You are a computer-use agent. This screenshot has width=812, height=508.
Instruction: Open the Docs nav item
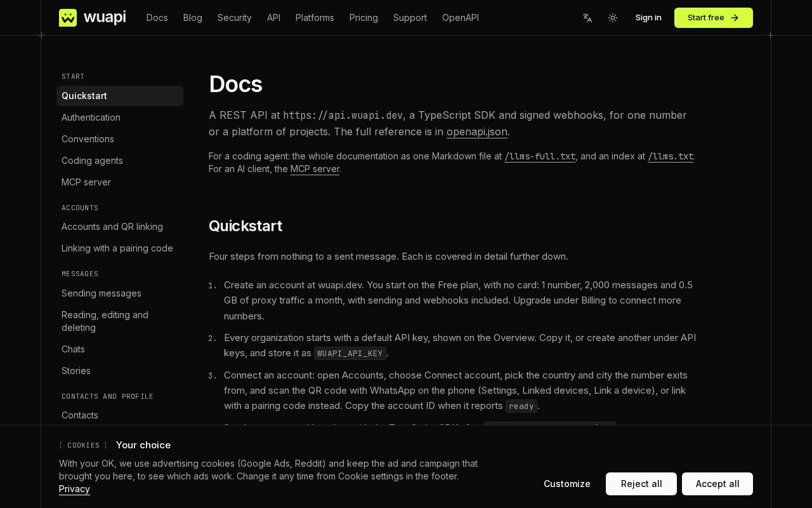157,18
